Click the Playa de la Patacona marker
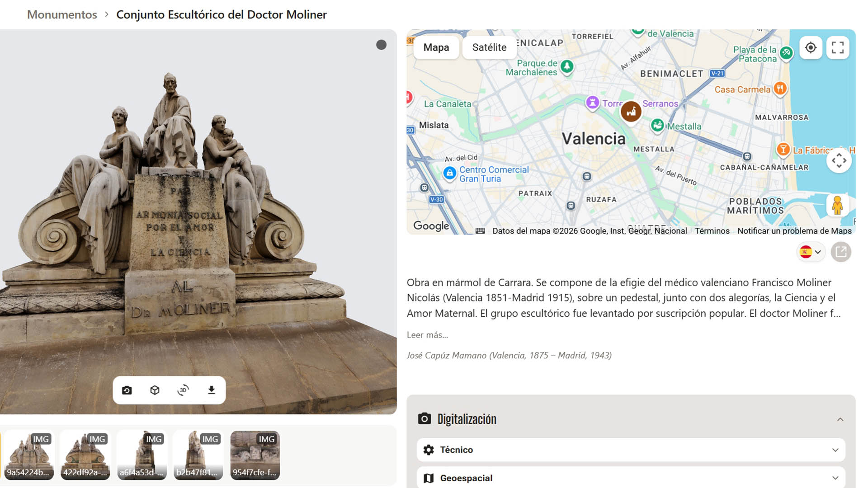 [787, 53]
